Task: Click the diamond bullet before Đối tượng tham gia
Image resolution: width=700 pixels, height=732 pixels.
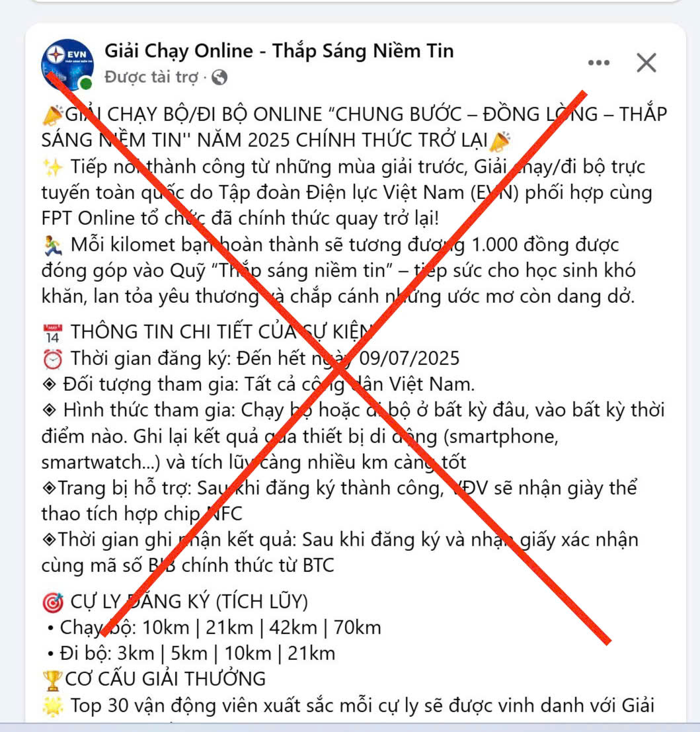Action: coord(50,384)
